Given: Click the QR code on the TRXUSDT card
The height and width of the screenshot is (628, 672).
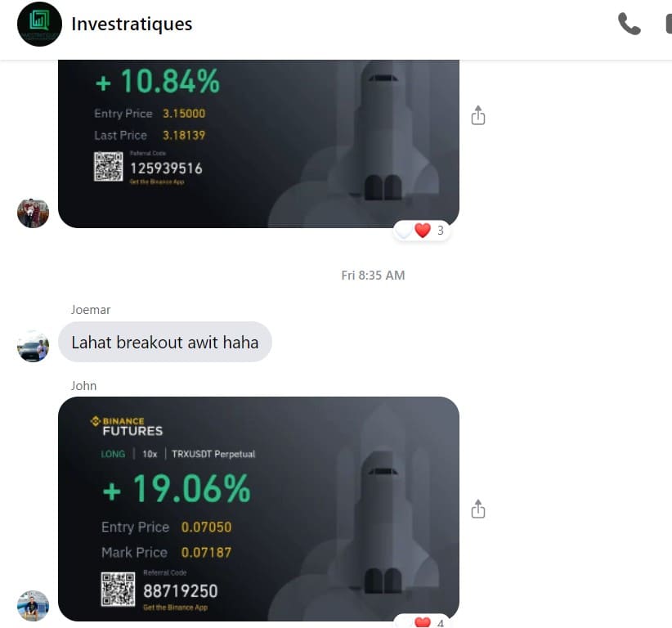Looking at the screenshot, I should (118, 590).
